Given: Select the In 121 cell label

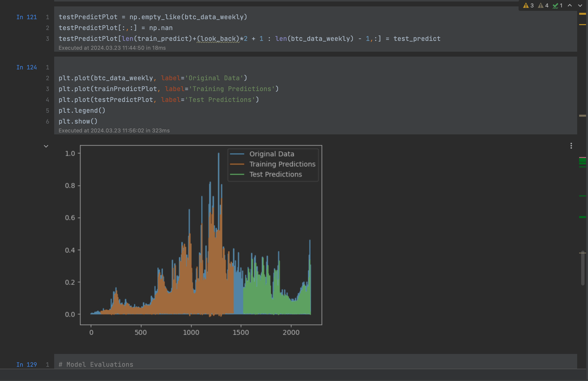Looking at the screenshot, I should tap(26, 17).
